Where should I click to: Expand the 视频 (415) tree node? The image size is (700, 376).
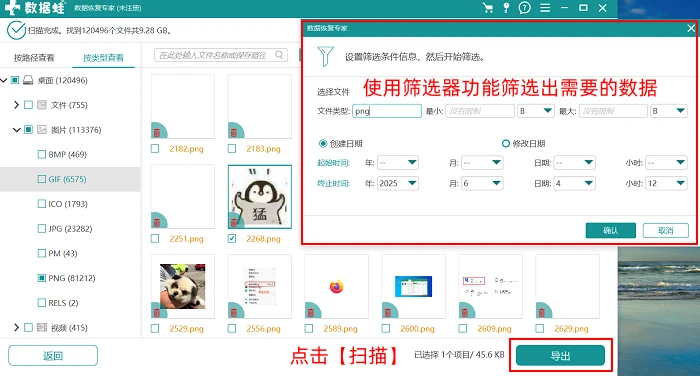point(17,328)
